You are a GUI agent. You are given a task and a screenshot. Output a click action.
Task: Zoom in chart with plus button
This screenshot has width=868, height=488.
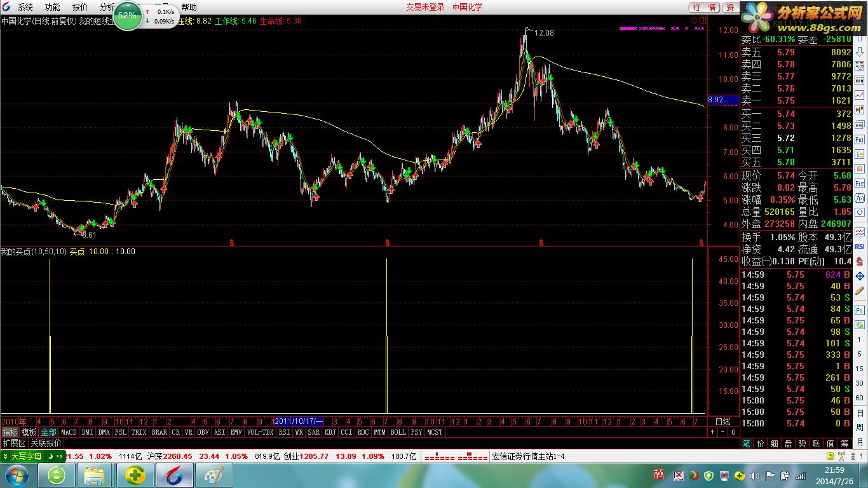point(712,432)
